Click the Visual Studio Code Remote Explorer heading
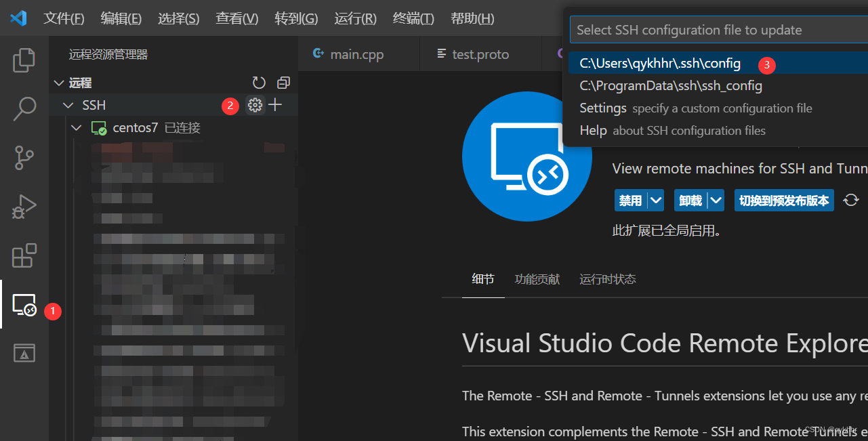868x441 pixels. (x=665, y=343)
